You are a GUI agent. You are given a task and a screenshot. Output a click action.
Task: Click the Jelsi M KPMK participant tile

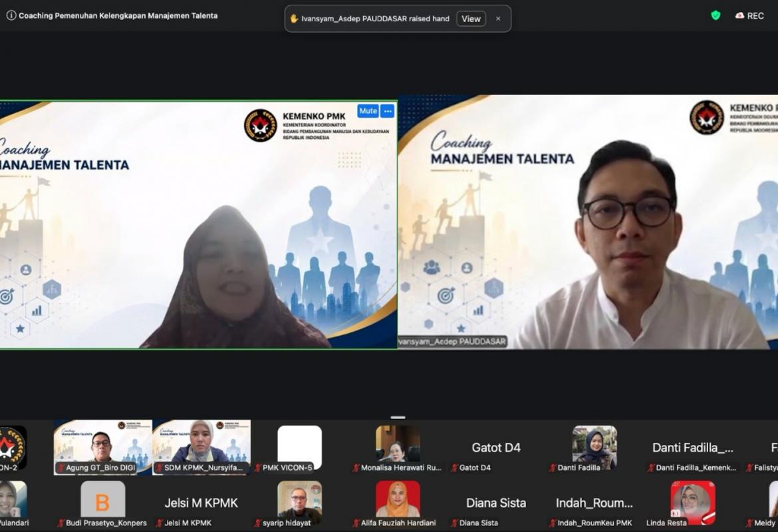(x=201, y=503)
